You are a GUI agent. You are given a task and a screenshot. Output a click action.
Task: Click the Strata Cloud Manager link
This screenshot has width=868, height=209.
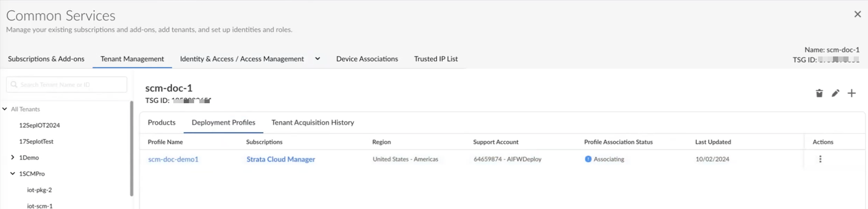[x=281, y=159]
